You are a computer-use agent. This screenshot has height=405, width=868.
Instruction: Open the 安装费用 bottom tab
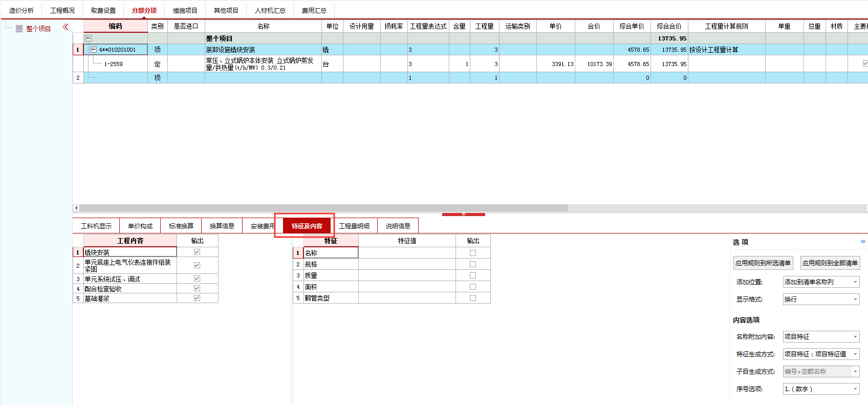pos(263,226)
